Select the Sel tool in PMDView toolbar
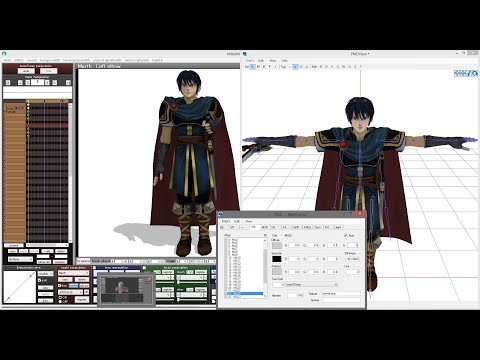This screenshot has width=480, height=360. [x=247, y=67]
